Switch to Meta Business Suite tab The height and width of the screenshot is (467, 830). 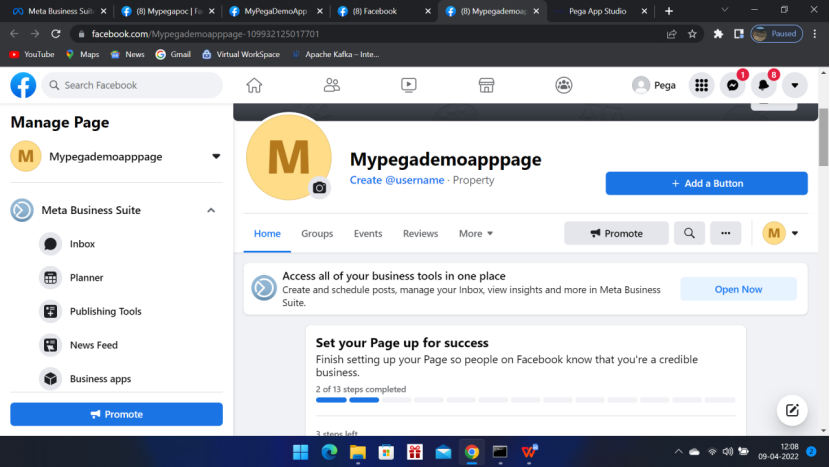59,11
